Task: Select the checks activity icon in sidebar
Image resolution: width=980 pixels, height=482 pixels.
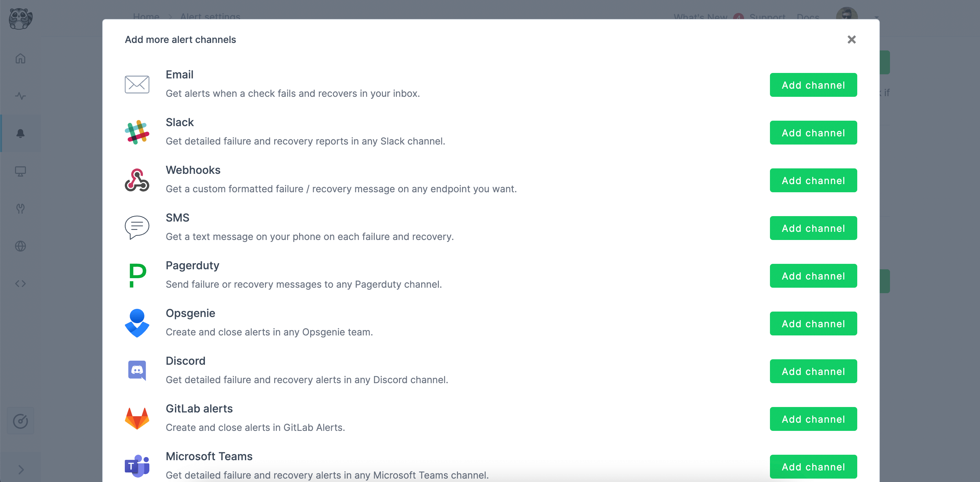Action: 20,96
